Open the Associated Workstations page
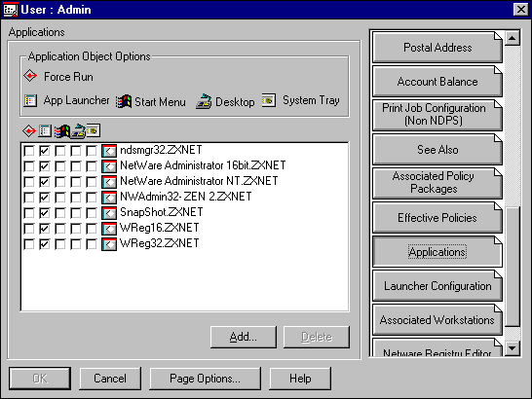This screenshot has height=399, width=532. (x=437, y=319)
